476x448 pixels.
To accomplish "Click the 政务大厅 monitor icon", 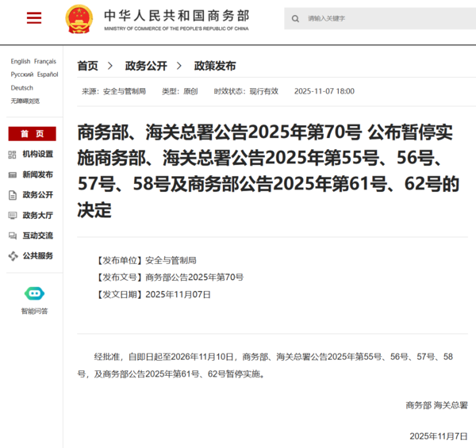I will pyautogui.click(x=13, y=216).
